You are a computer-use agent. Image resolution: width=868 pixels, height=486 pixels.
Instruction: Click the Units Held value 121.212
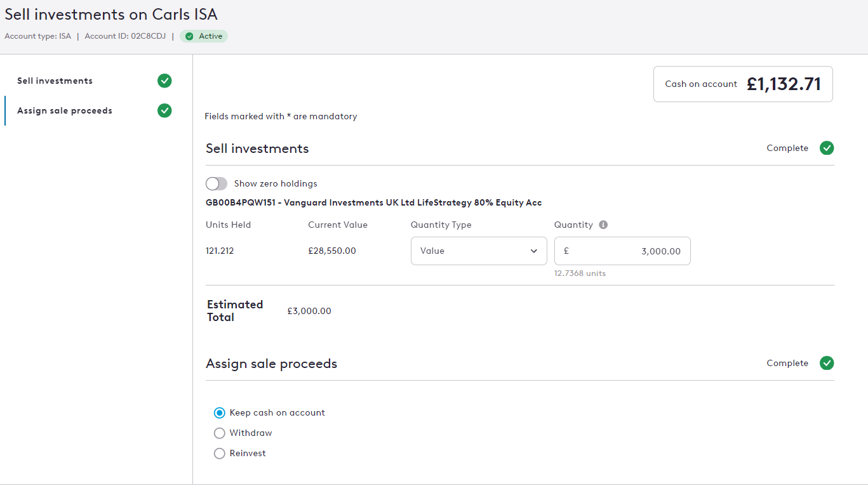[220, 251]
